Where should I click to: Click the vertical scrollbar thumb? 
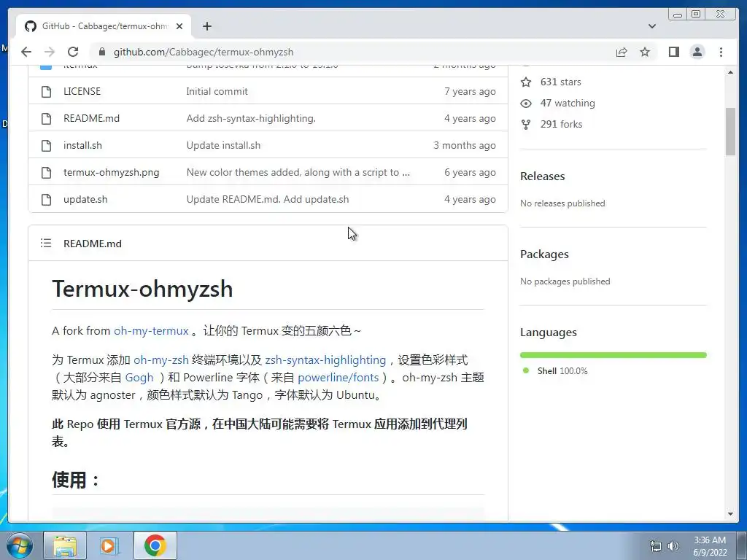(x=730, y=131)
